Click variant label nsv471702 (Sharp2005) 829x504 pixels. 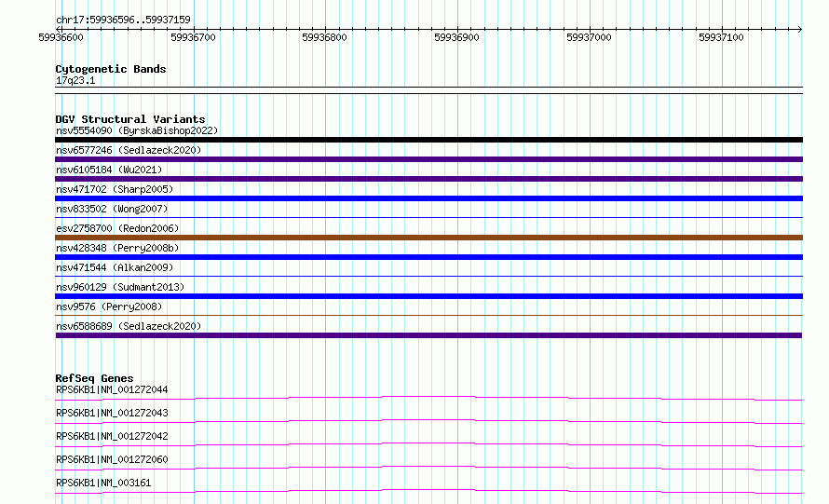pos(115,189)
